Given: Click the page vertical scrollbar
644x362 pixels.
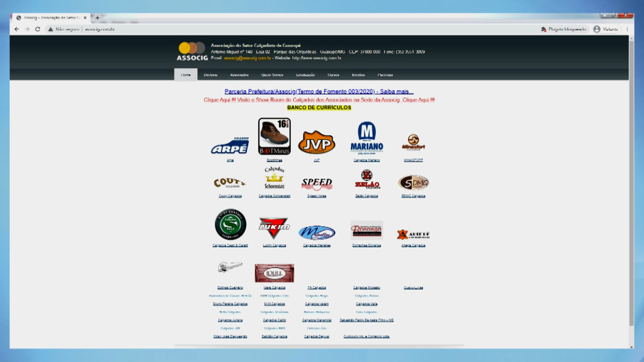Looking at the screenshot, I should [x=632, y=183].
